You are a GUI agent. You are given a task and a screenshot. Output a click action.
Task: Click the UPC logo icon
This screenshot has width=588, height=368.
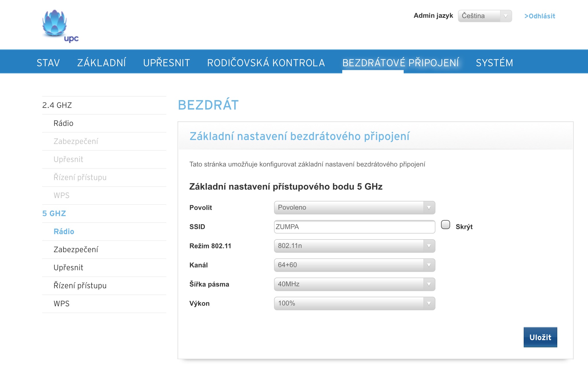pos(60,26)
